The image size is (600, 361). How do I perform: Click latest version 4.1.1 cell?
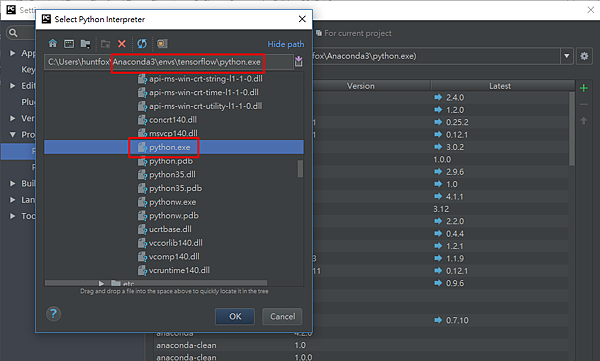click(x=455, y=197)
